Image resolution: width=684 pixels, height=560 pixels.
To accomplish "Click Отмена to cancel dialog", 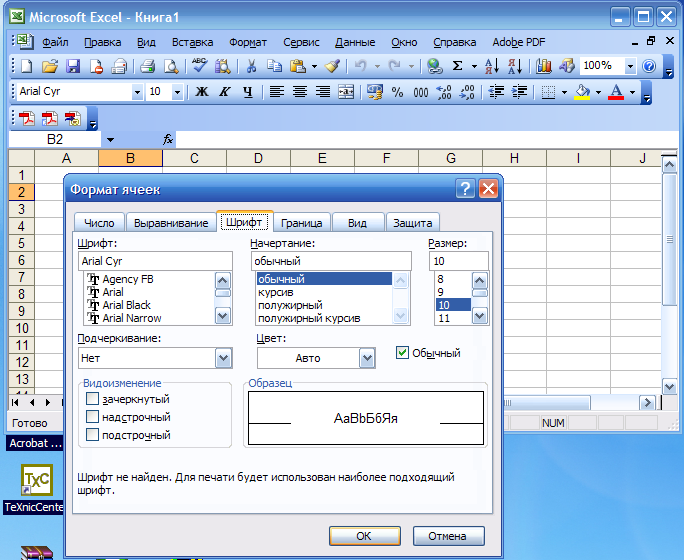I will 448,536.
